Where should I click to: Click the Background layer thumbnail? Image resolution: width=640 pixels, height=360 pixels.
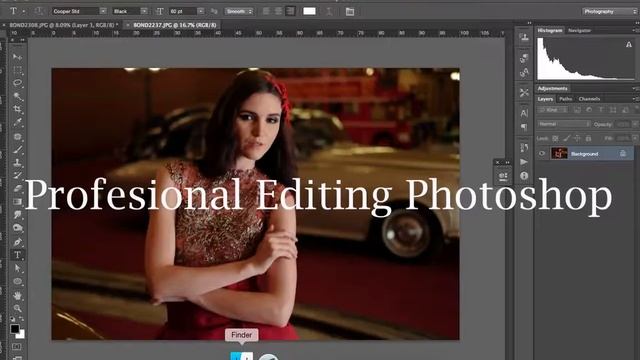[x=559, y=153]
